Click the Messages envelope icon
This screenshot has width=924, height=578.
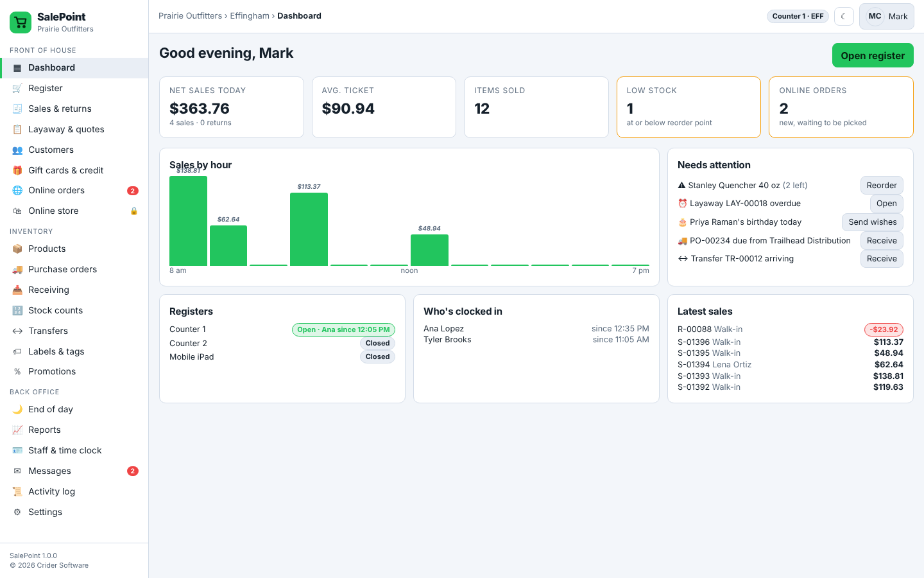[x=17, y=471]
